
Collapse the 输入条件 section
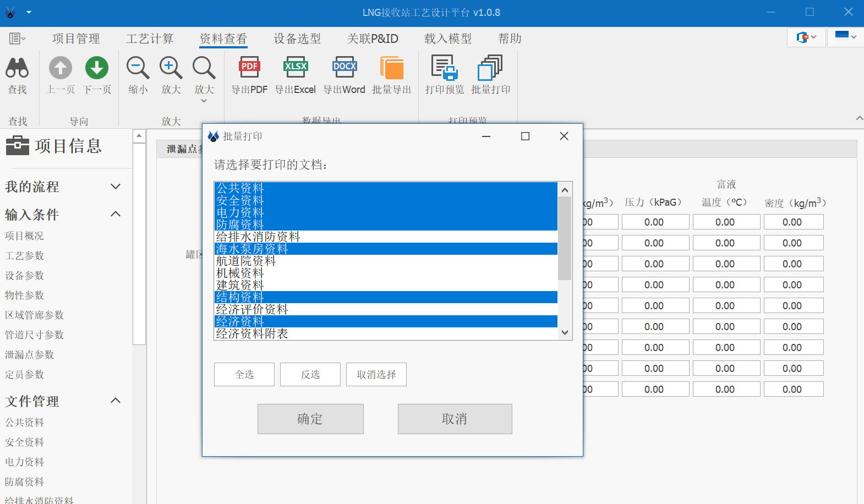coord(116,214)
